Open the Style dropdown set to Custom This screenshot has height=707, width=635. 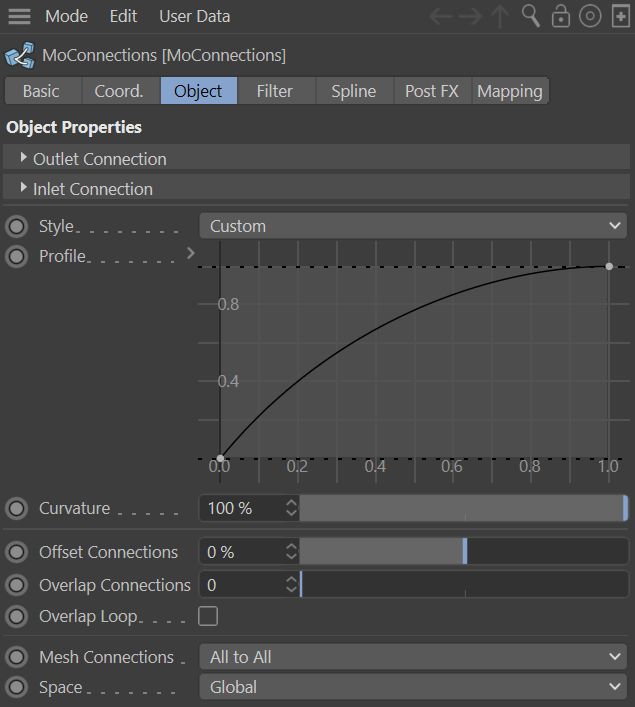tap(414, 226)
